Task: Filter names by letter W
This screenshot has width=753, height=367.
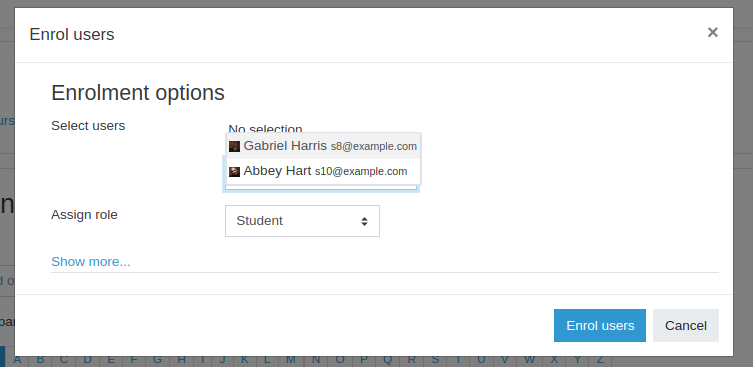Action: 529,360
